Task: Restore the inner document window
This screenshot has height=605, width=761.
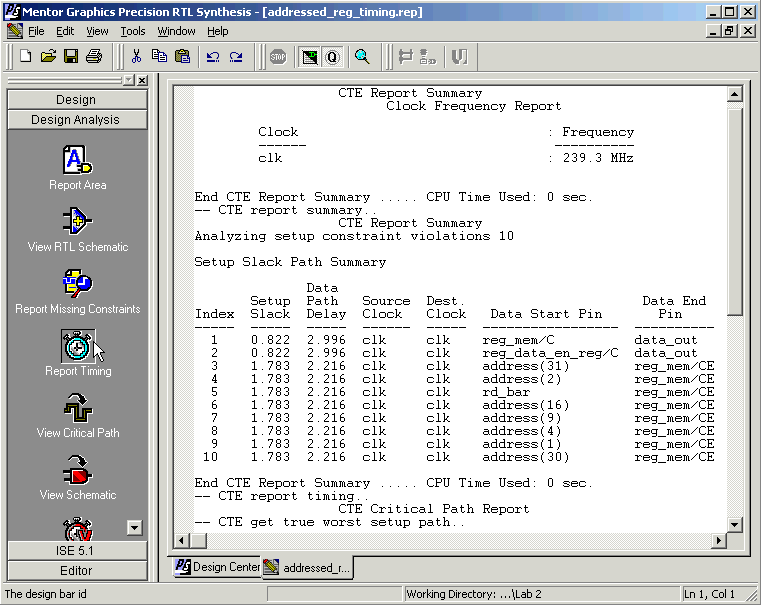Action: coord(729,31)
